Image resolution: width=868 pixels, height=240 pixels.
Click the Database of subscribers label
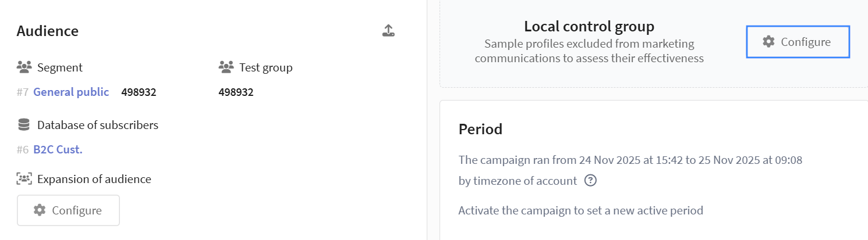[x=98, y=125]
